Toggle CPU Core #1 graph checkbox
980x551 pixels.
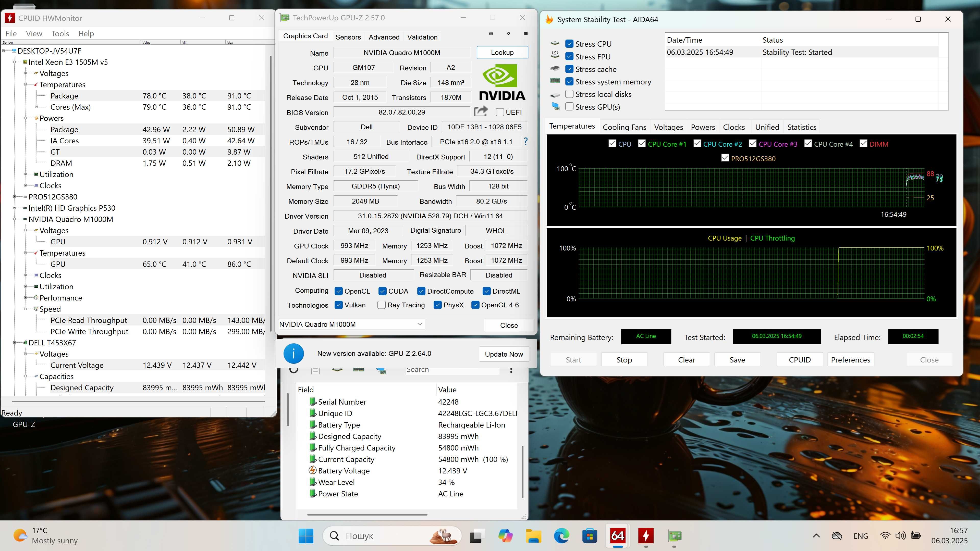pyautogui.click(x=642, y=143)
